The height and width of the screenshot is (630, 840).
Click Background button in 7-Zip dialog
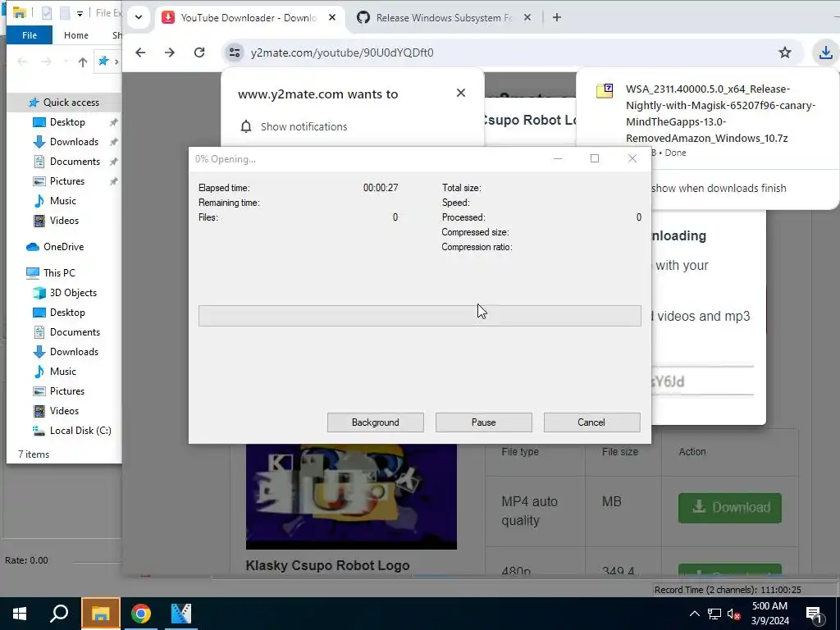point(375,422)
